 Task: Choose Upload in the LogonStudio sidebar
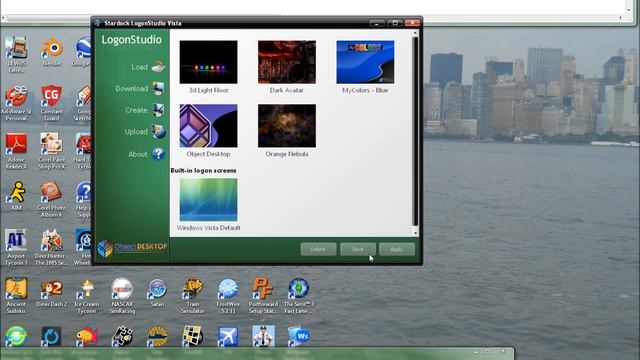145,132
